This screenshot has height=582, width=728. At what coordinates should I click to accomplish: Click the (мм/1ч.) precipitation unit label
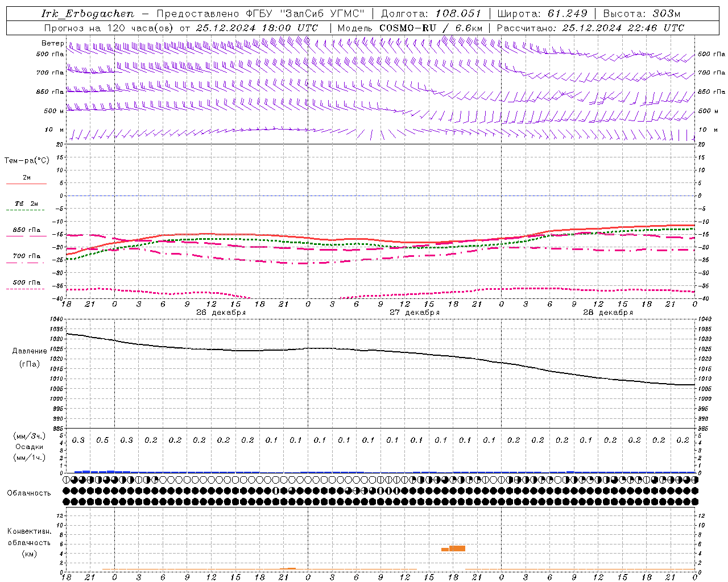(x=30, y=458)
